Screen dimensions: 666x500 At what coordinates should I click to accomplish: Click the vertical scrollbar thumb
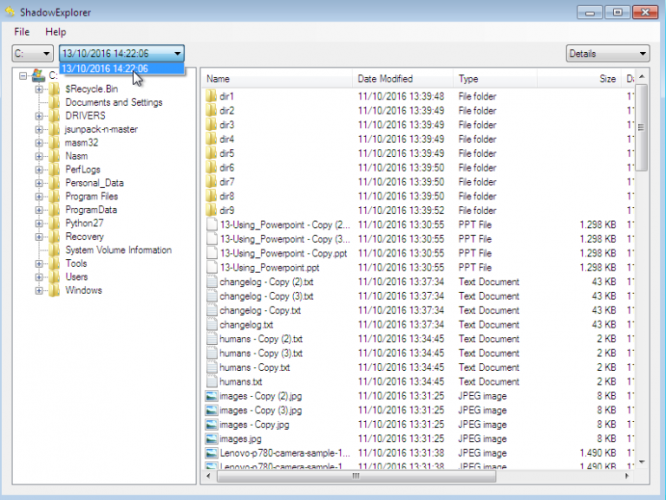coord(642,127)
